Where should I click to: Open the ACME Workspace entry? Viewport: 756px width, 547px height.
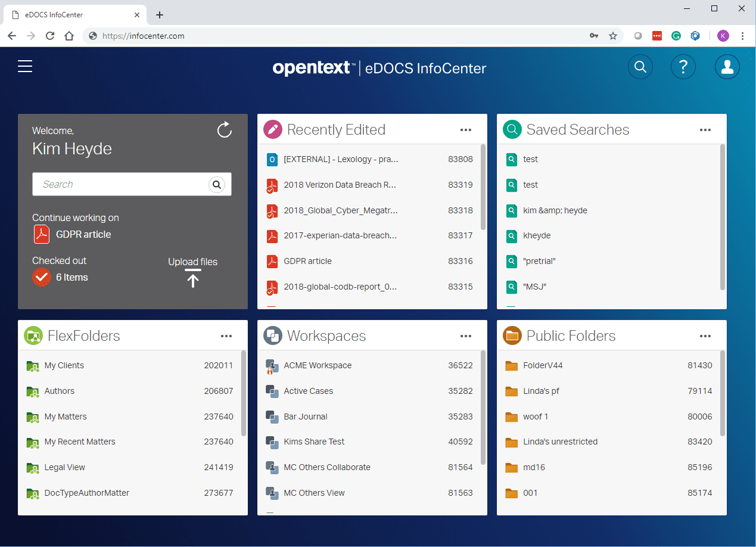(318, 365)
